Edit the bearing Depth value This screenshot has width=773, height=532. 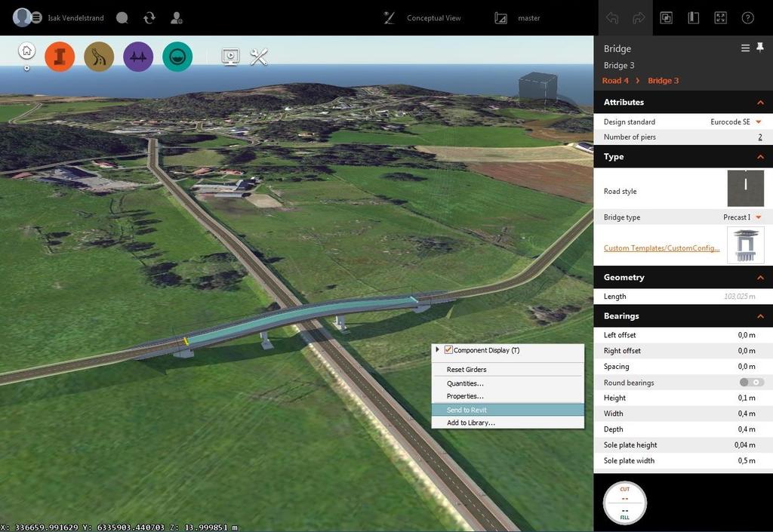tap(747, 429)
